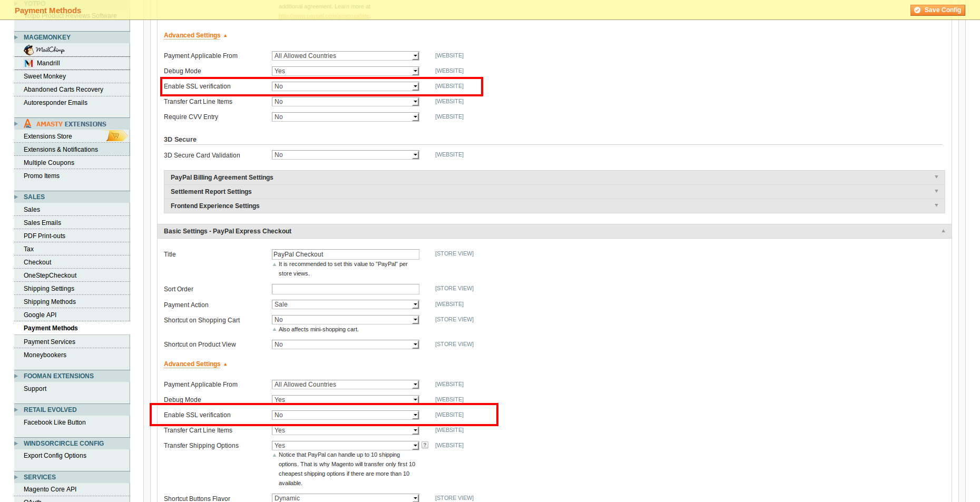The width and height of the screenshot is (980, 502).
Task: Click help icon beside Transfer Shipping Options
Action: coord(425,445)
